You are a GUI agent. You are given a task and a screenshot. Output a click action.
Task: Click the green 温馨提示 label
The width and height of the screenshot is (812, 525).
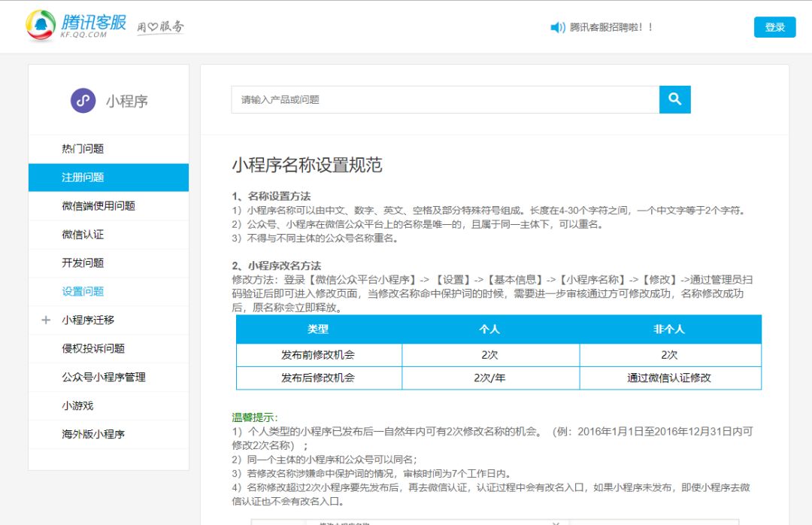255,417
